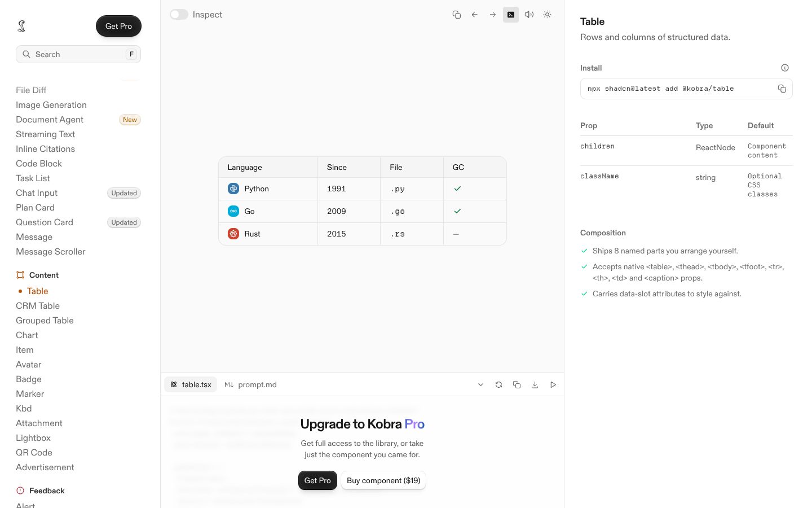Image resolution: width=812 pixels, height=508 pixels.
Task: Copy code with the code bar copy icon
Action: 517,385
